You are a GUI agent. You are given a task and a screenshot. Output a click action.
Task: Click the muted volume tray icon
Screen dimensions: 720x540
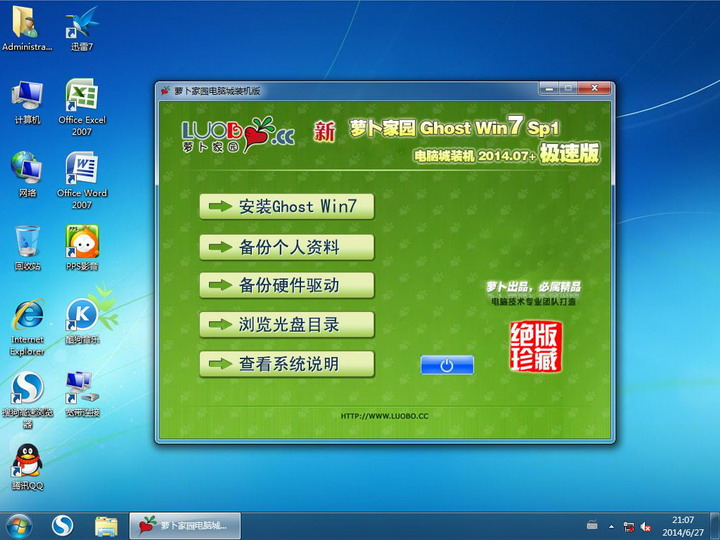click(x=645, y=527)
